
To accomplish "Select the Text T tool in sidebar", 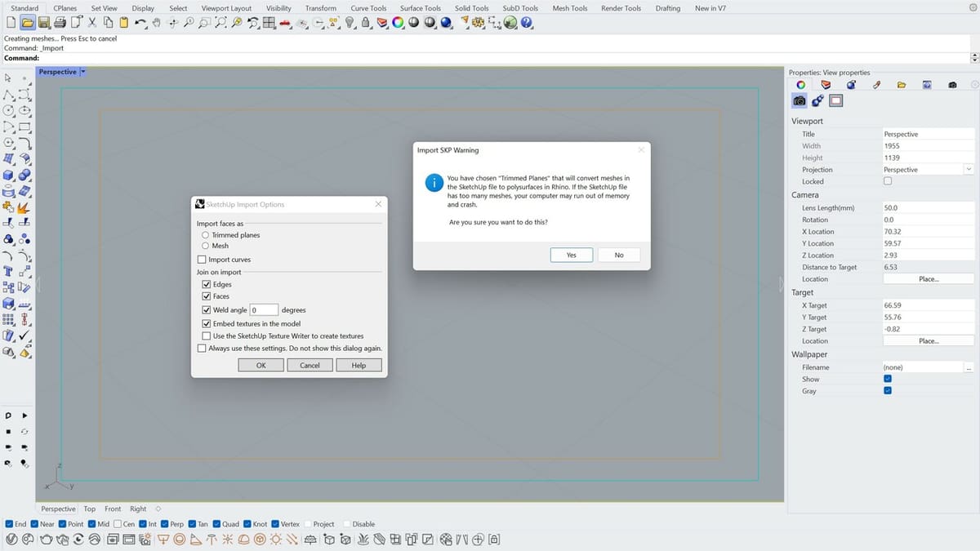I will click(x=8, y=270).
